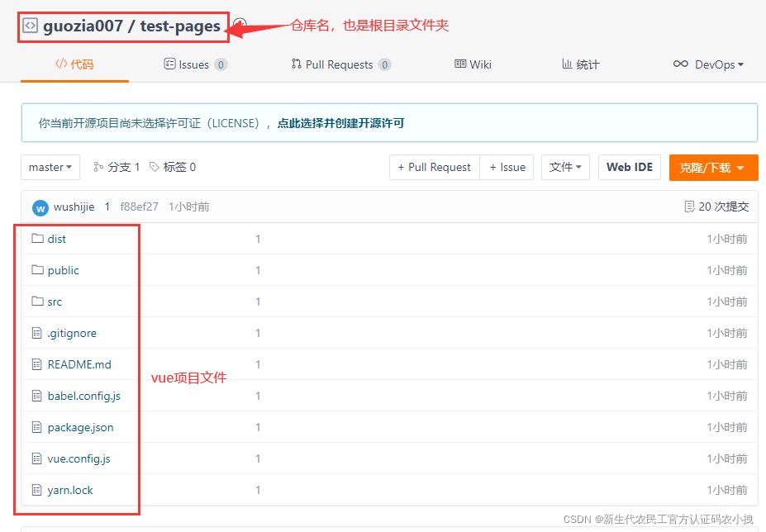Click 点此选择并创建开源许可 link

click(340, 123)
